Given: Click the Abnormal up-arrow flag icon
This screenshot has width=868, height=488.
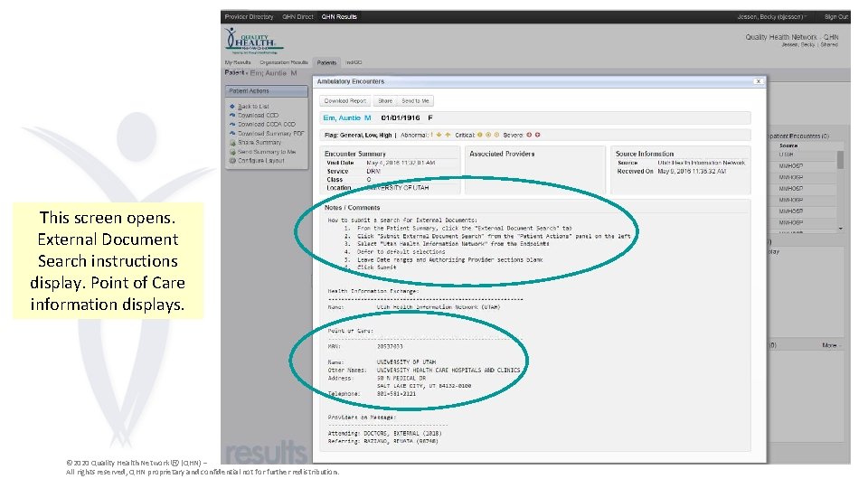Looking at the screenshot, I should (x=448, y=135).
